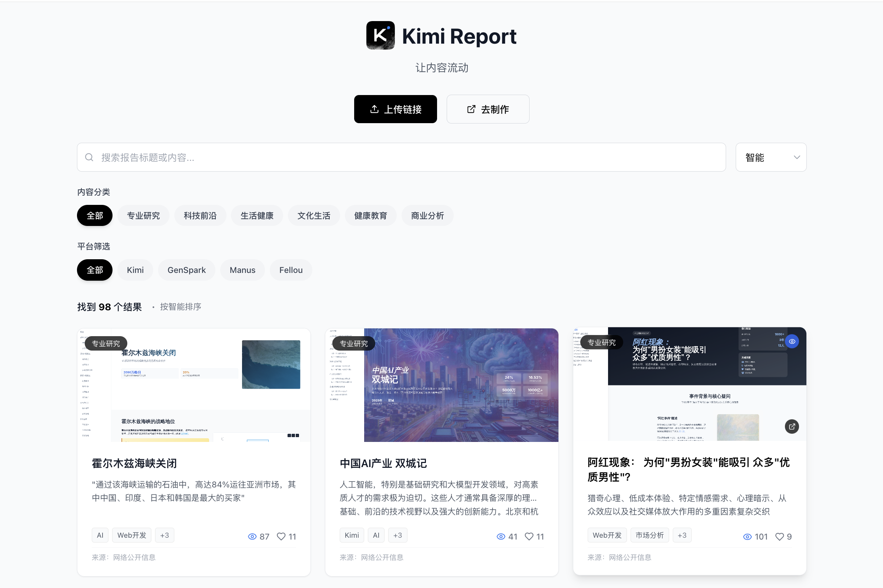The width and height of the screenshot is (883, 588).
Task: Filter by 文化生活 category
Action: tap(314, 216)
